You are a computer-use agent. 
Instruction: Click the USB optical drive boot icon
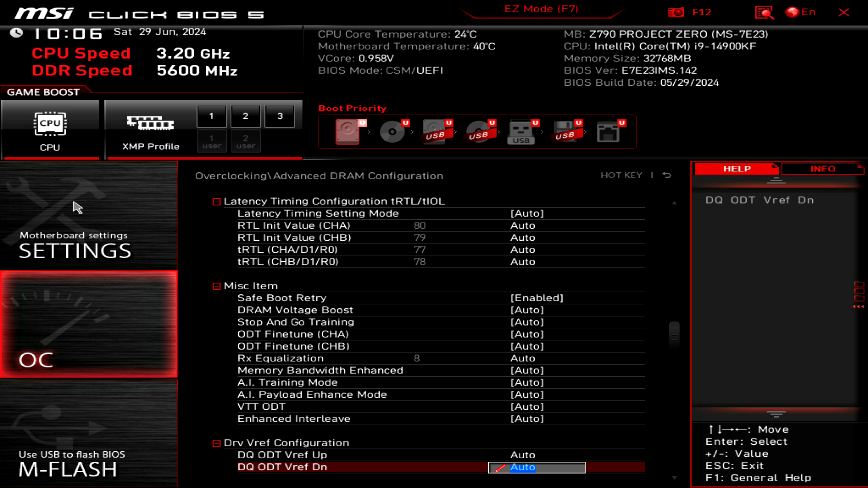tap(480, 132)
